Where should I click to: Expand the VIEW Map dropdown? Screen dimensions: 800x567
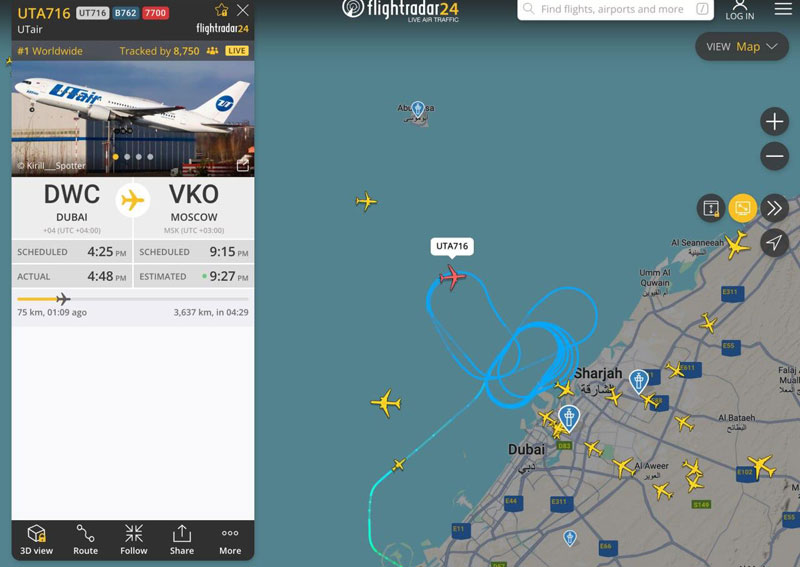pyautogui.click(x=742, y=46)
